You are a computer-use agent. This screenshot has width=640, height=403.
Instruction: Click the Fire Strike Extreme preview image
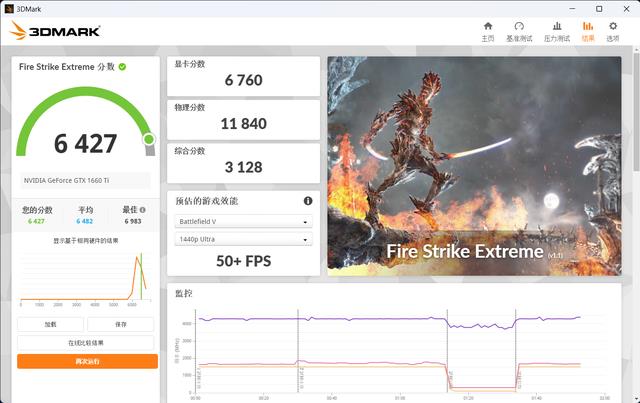[x=473, y=165]
